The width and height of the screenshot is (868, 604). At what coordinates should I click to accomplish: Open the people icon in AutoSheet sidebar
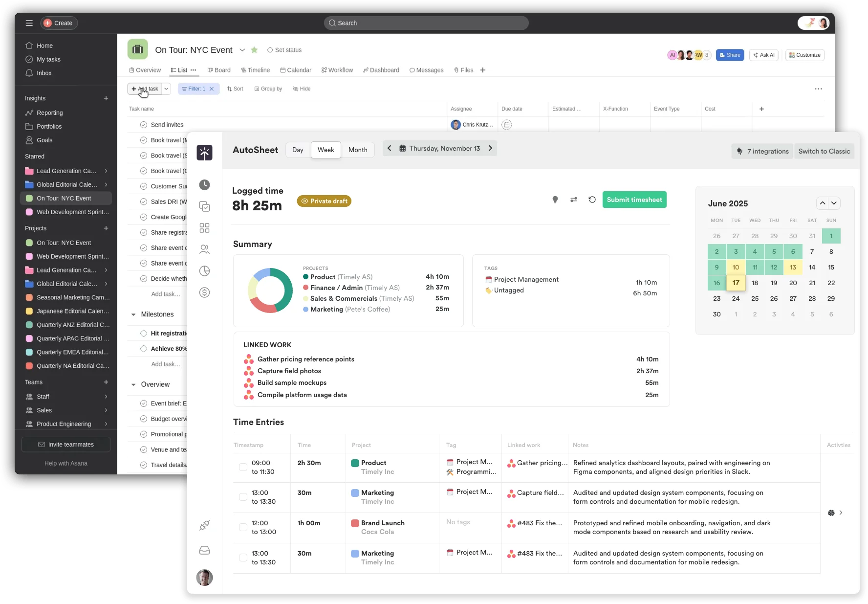pyautogui.click(x=204, y=249)
